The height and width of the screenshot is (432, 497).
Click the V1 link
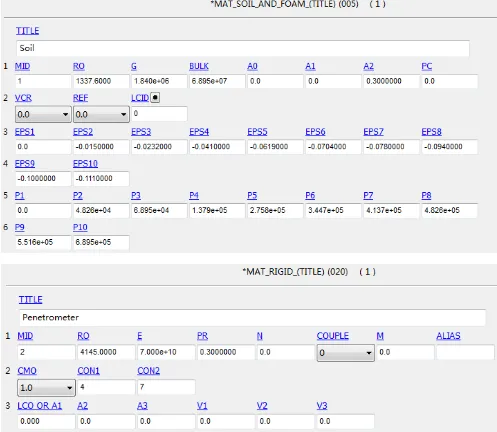(x=202, y=406)
